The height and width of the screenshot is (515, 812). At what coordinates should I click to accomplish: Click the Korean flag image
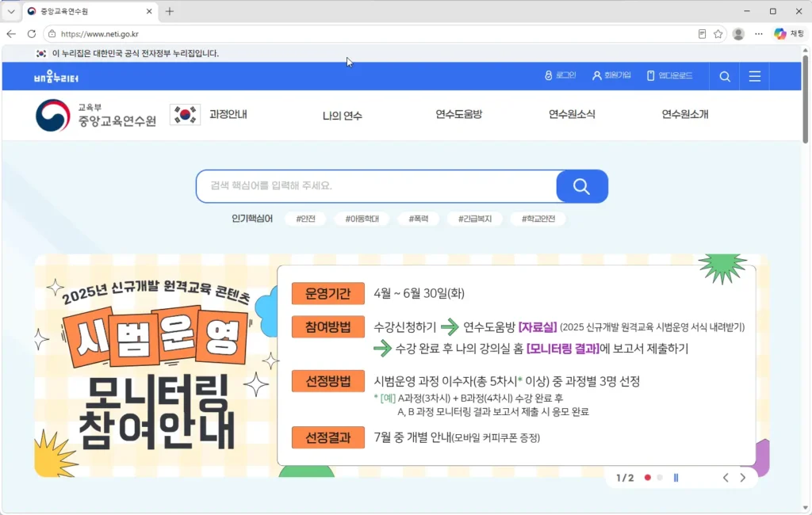185,114
